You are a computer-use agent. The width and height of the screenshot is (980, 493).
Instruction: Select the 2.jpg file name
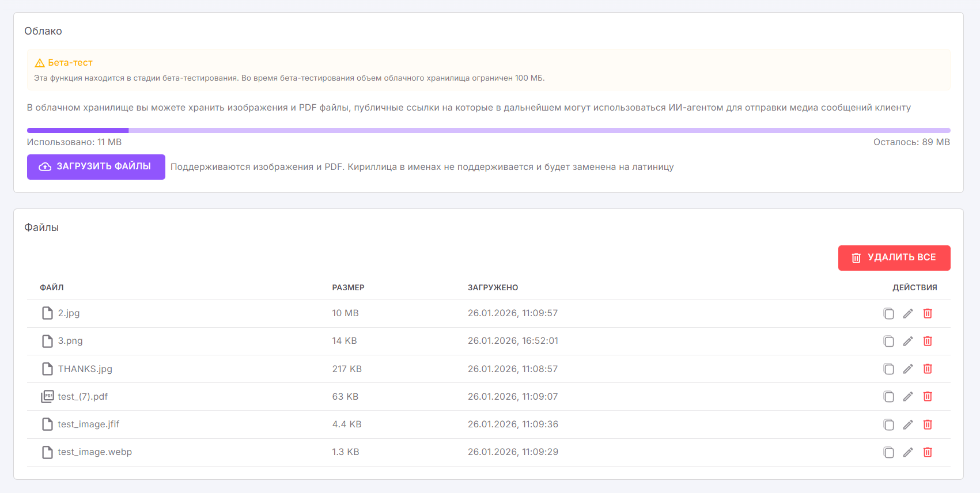tap(69, 313)
